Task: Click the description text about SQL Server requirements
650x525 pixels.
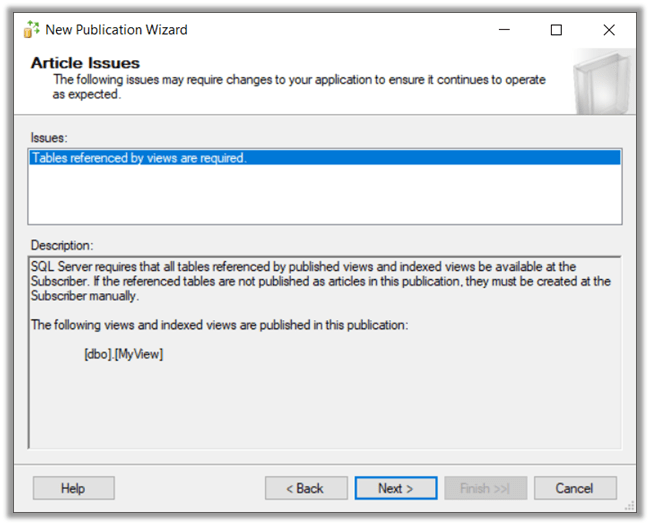Action: coord(320,281)
